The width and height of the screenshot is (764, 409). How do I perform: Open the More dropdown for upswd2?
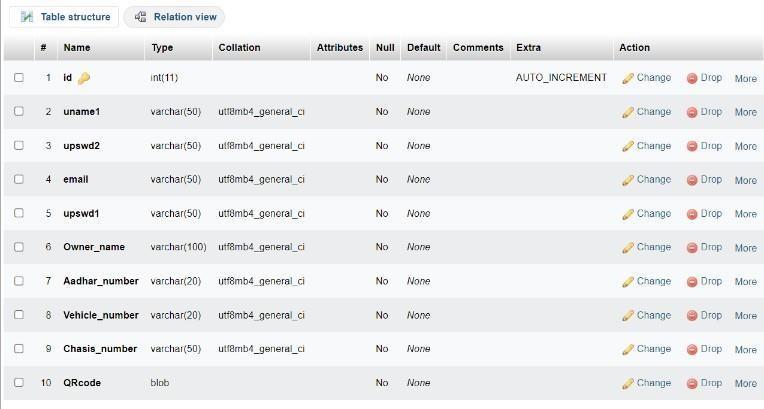click(x=745, y=146)
